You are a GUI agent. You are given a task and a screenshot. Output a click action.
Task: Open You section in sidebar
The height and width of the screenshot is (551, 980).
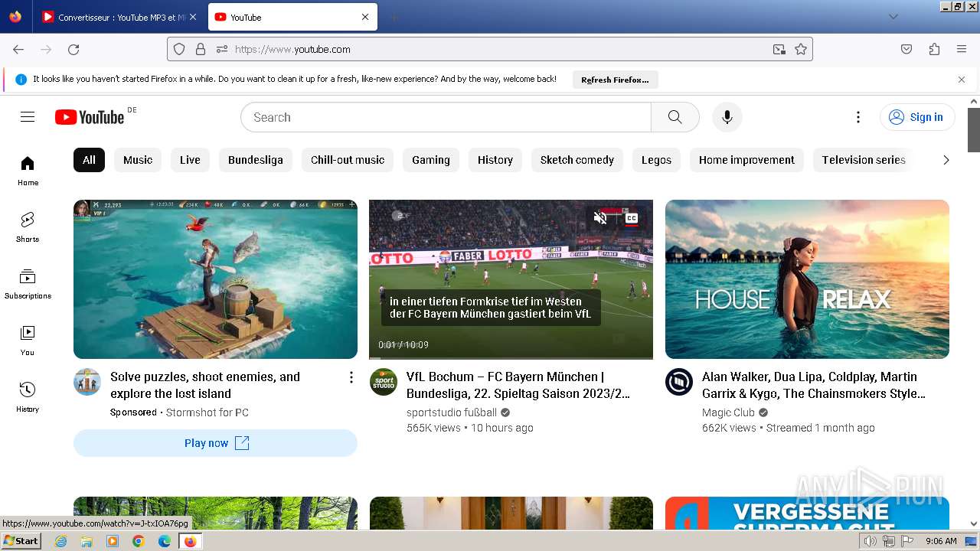[x=28, y=341]
